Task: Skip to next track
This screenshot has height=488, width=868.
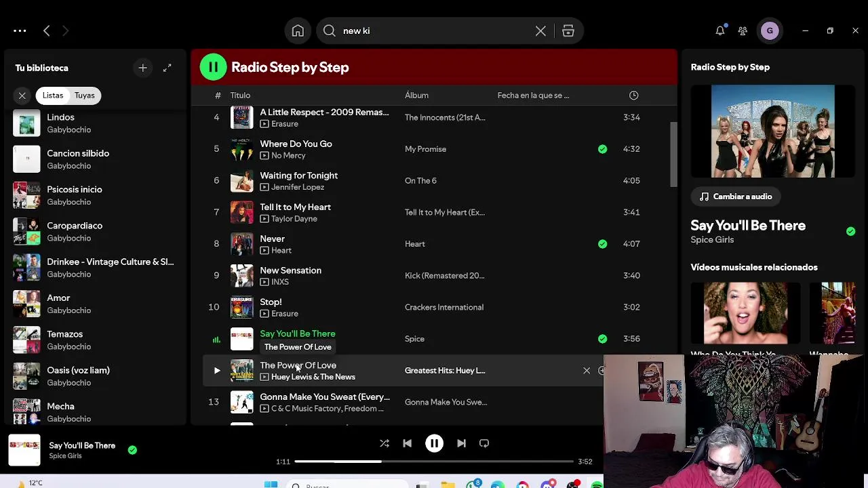Action: (x=461, y=443)
